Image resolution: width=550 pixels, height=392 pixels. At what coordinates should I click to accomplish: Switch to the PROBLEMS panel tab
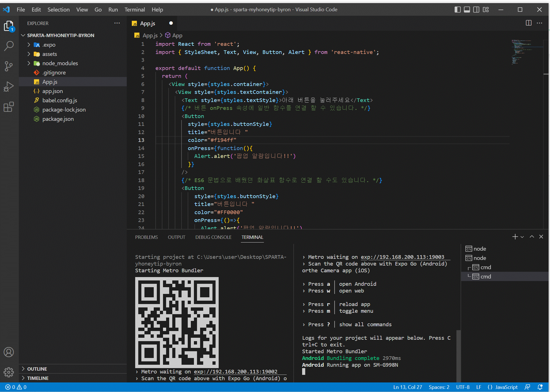click(x=146, y=237)
